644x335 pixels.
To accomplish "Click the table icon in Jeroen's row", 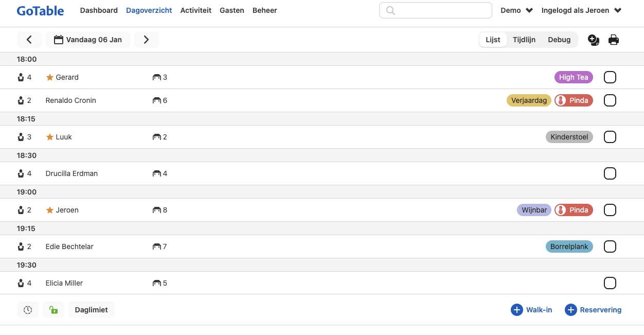I will click(x=157, y=210).
